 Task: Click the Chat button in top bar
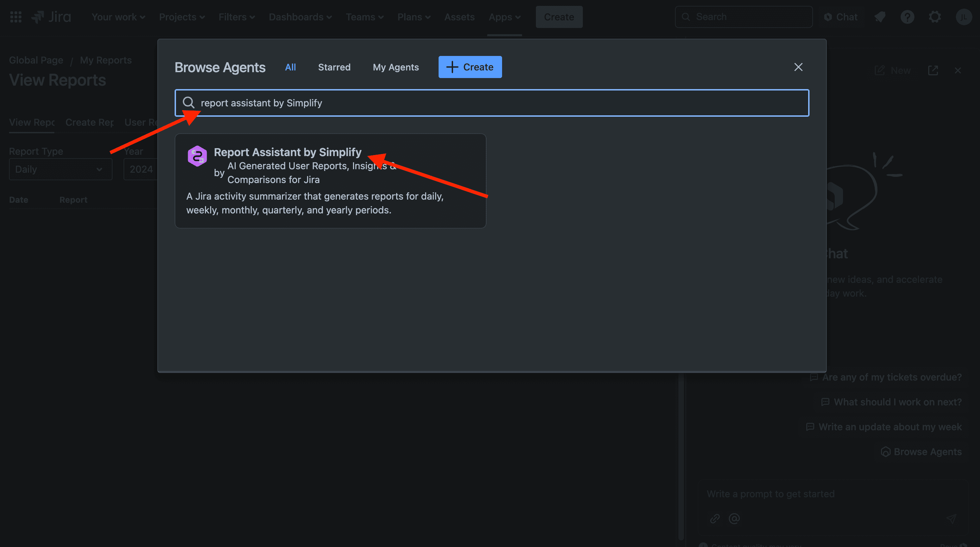coord(840,17)
